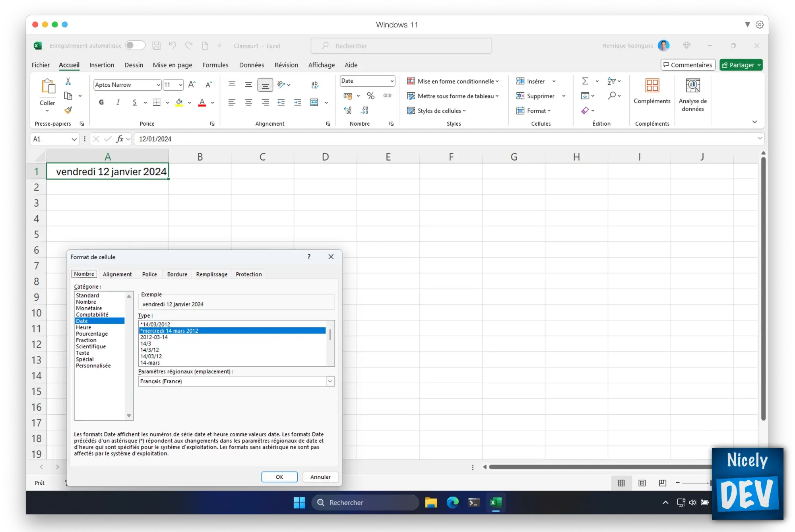Toggle center horizontal alignment button

click(248, 103)
